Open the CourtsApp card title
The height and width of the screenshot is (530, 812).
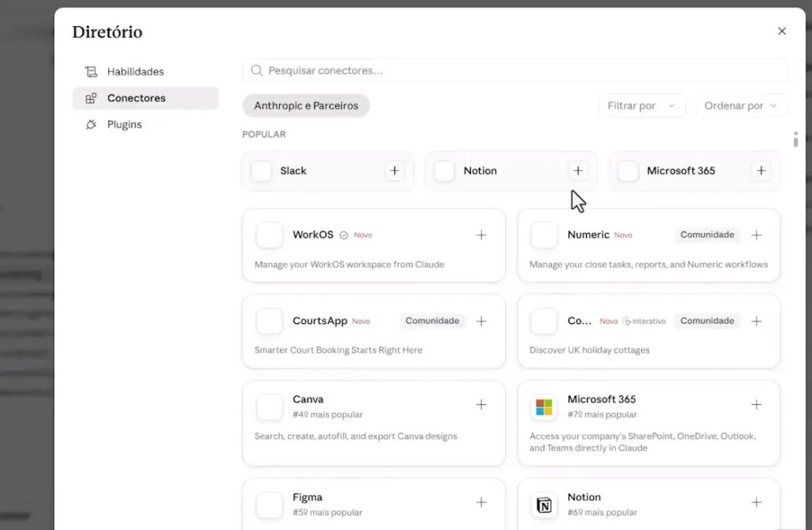click(320, 320)
